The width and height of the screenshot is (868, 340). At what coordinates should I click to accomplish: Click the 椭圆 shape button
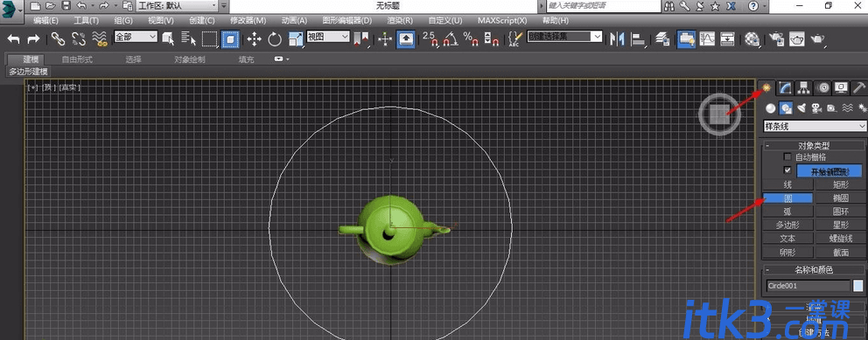pos(840,198)
